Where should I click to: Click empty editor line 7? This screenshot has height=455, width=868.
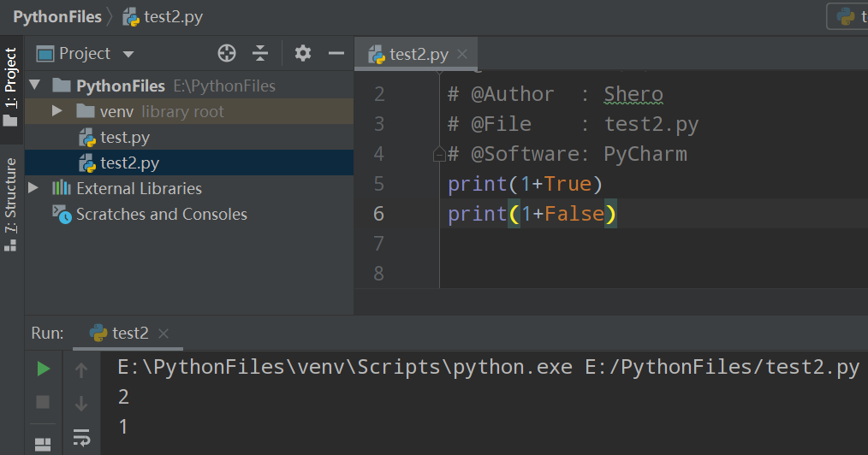(653, 243)
